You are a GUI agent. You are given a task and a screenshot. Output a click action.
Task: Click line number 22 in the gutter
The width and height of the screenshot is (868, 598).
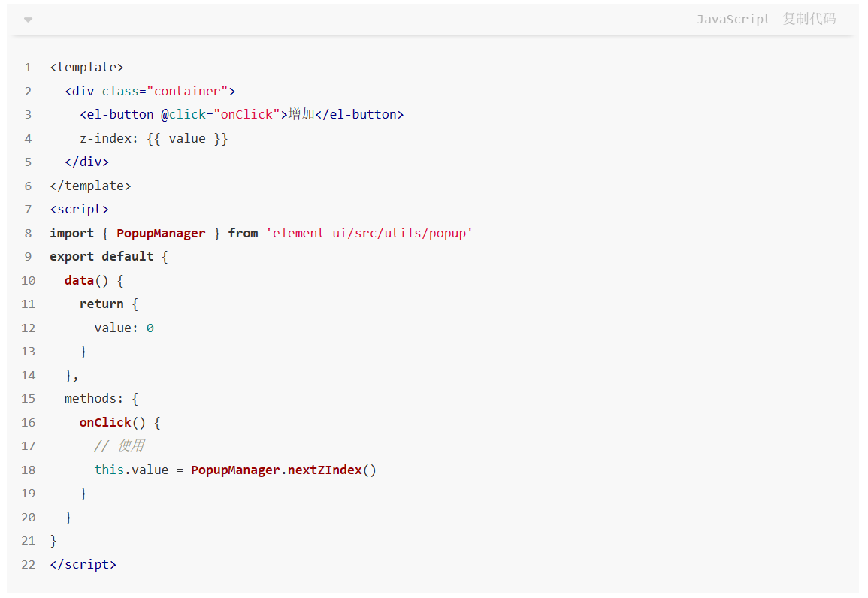[x=29, y=565]
